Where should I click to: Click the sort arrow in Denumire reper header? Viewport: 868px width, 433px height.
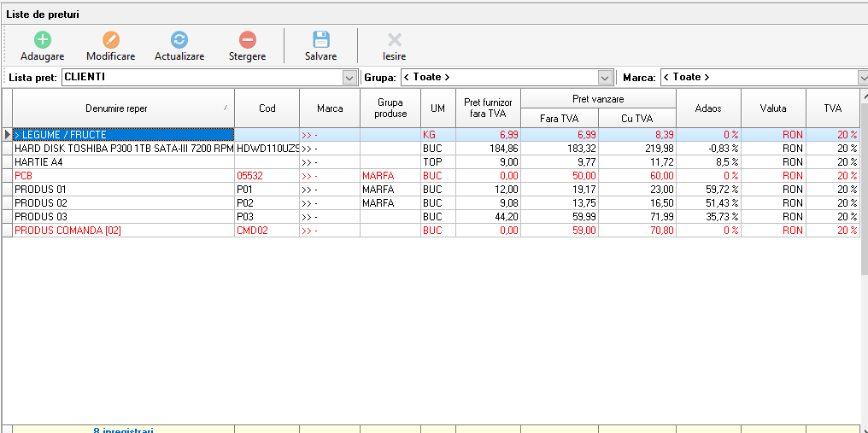(226, 108)
